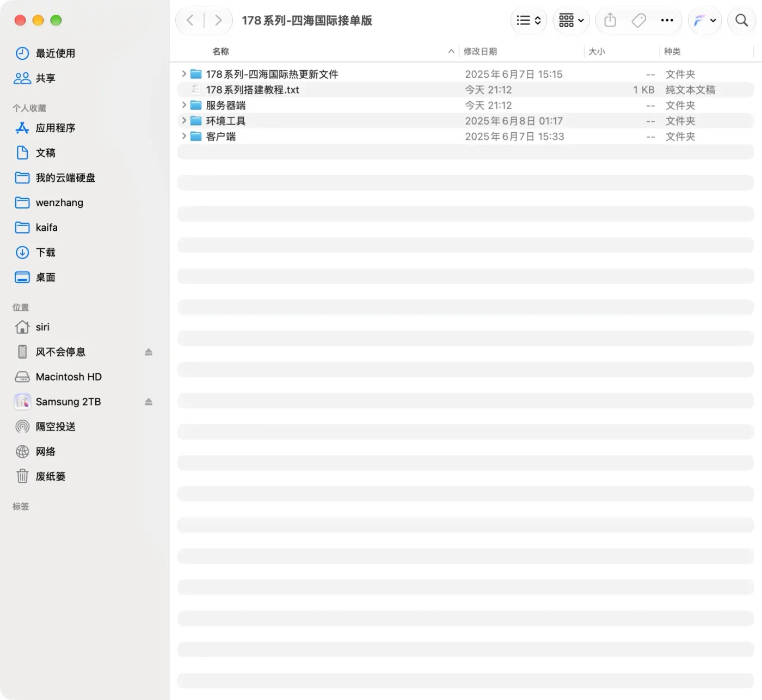Viewport: 762px width, 700px height.
Task: Click the 1 KB size cell
Action: click(643, 90)
